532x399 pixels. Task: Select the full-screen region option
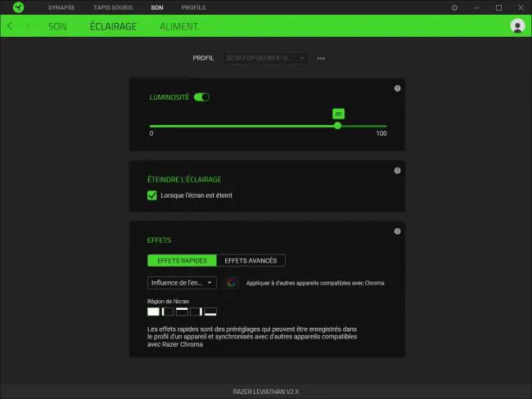click(153, 312)
